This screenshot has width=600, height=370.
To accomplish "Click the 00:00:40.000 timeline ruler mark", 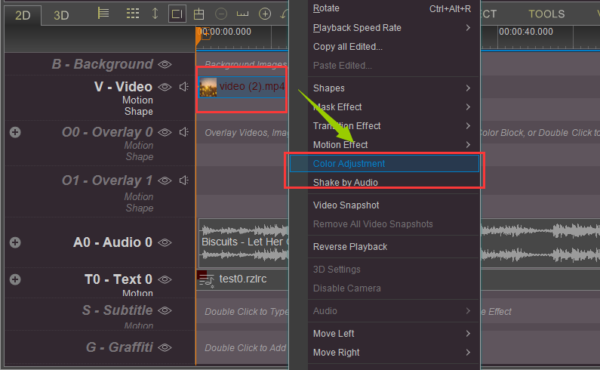I will point(526,32).
